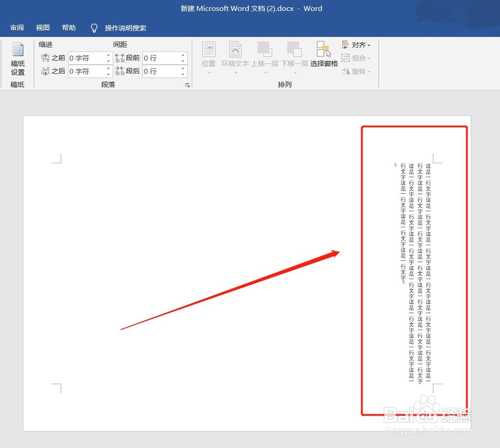Click the 段后 spacing-after icon
500x448 pixels.
[x=119, y=71]
